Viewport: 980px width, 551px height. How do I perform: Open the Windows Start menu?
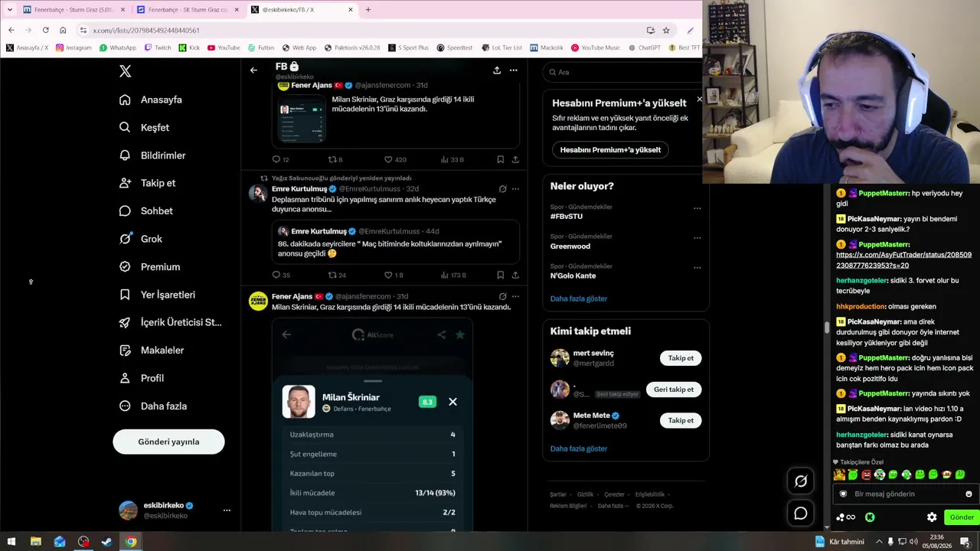[x=11, y=542]
